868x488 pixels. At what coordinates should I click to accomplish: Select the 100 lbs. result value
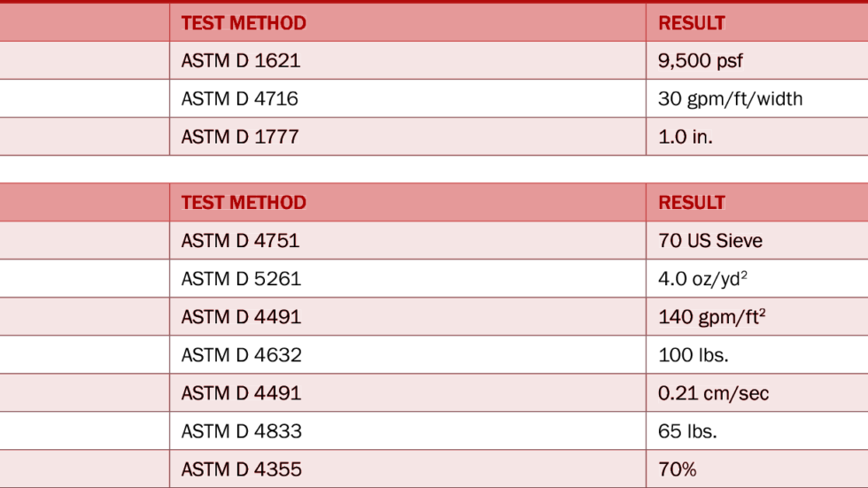[x=694, y=355]
